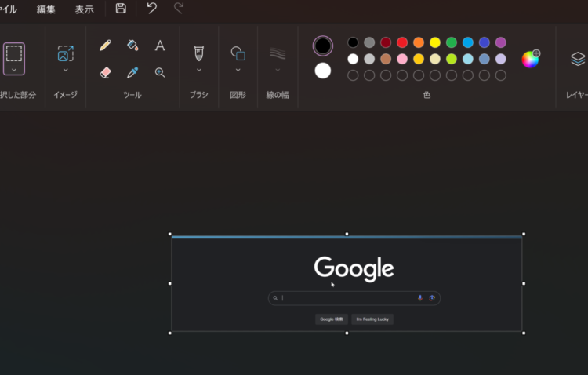Open the edit colors wheel
This screenshot has width=588, height=375.
pos(531,59)
